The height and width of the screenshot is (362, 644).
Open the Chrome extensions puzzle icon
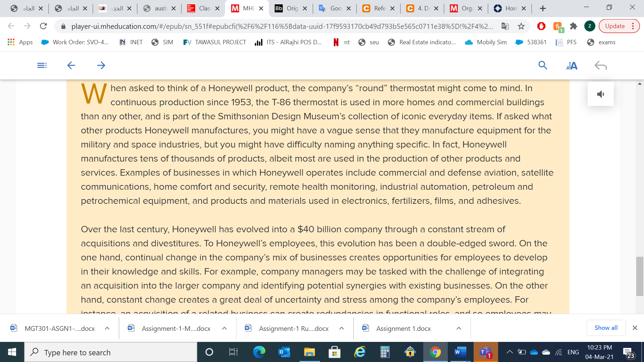point(574,26)
